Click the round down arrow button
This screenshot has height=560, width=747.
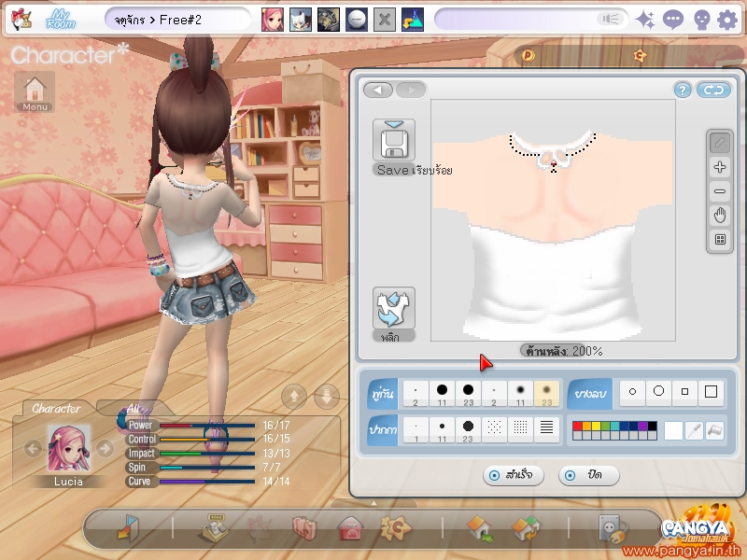pos(327,396)
